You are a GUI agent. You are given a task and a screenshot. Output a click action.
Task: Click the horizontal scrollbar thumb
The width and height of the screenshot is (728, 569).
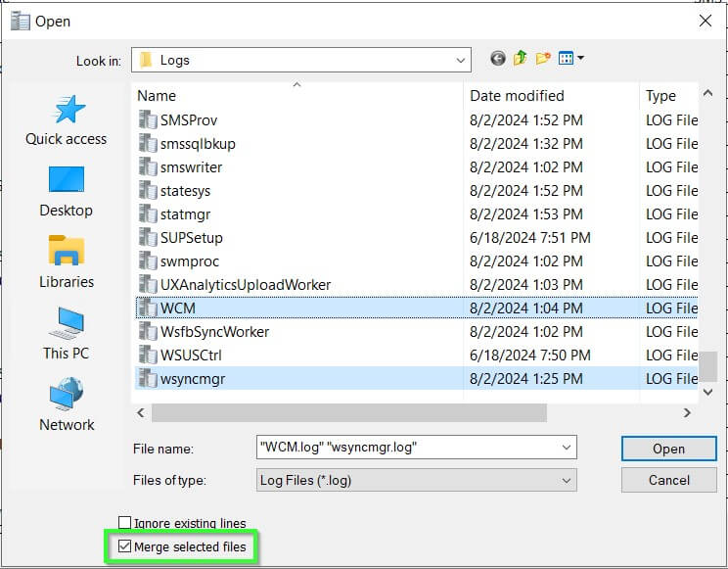coord(349,412)
